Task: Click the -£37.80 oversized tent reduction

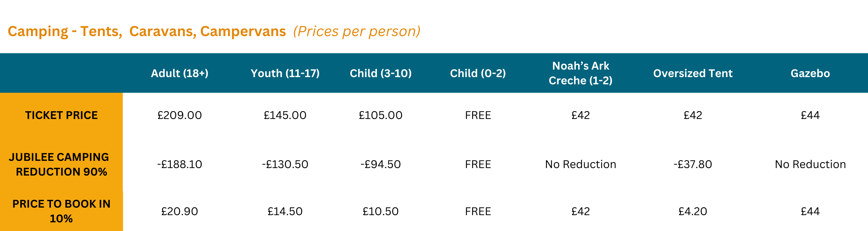Action: (693, 164)
